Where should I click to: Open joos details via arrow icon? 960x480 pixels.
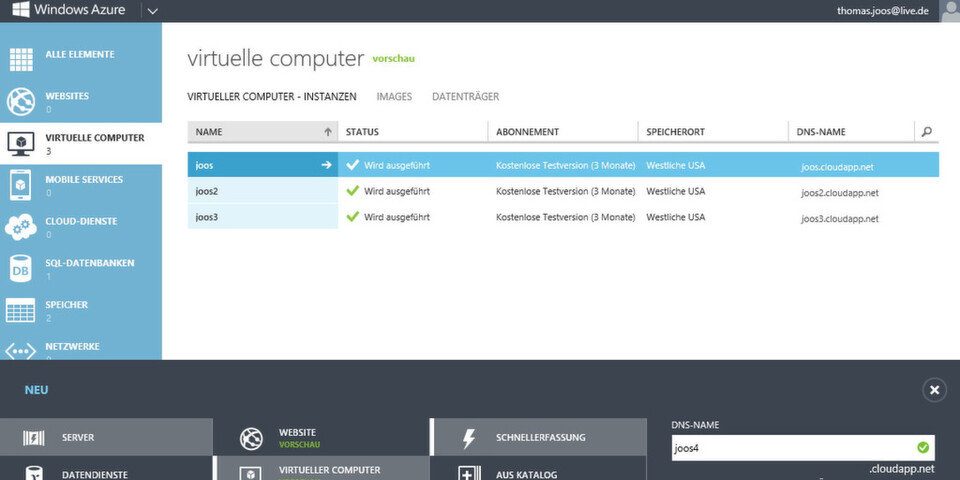tap(326, 165)
